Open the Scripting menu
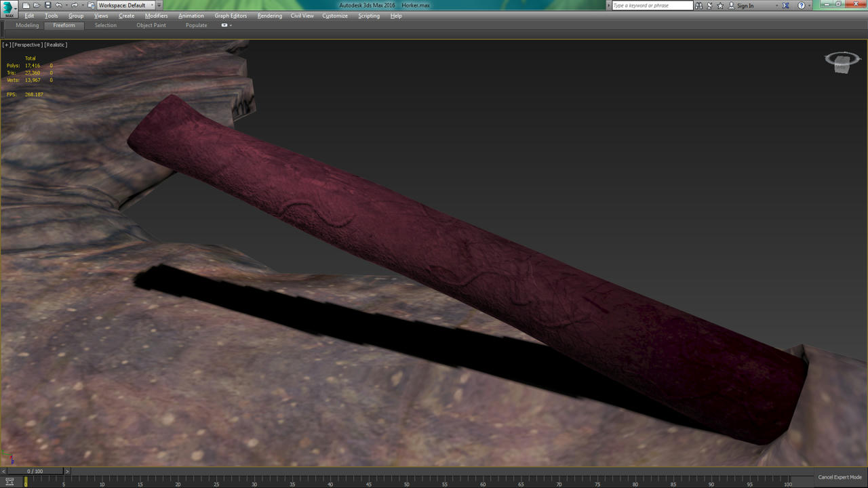868x488 pixels. coord(369,16)
